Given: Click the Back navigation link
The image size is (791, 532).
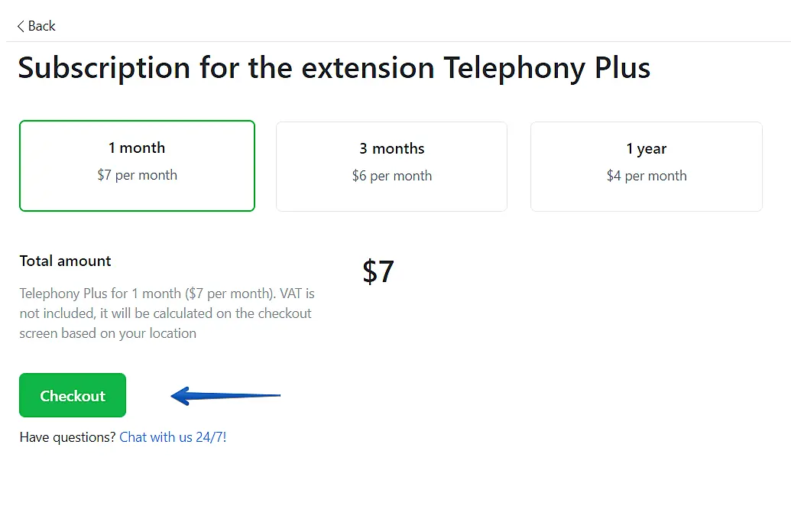Looking at the screenshot, I should pyautogui.click(x=35, y=25).
